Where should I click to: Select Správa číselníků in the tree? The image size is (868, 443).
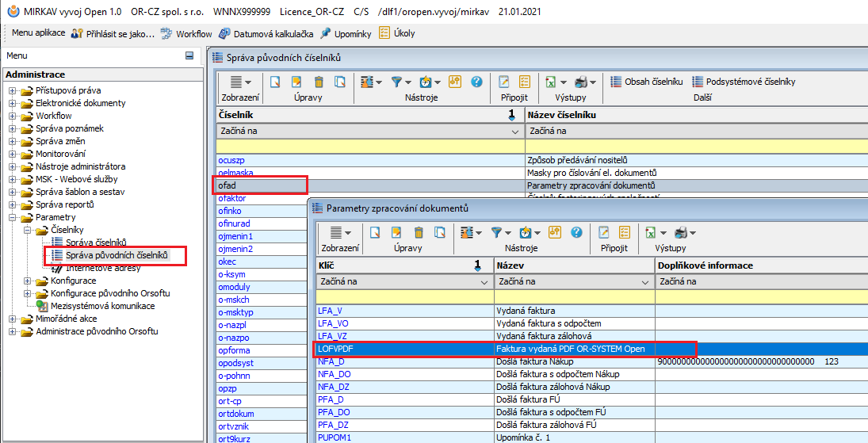tap(95, 243)
